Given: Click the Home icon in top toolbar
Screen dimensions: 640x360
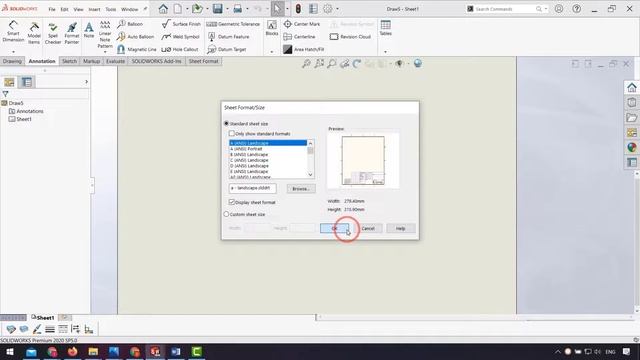Looking at the screenshot, I should 163,9.
